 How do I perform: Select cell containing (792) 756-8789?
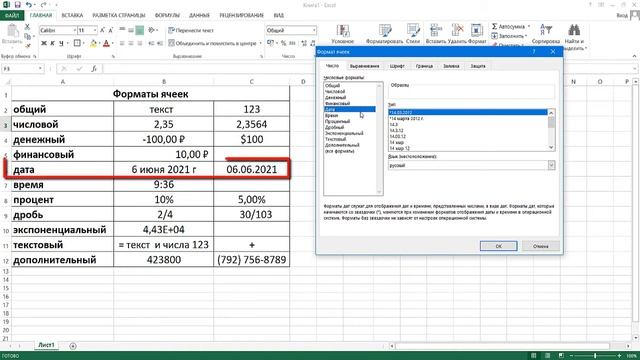[x=251, y=260]
